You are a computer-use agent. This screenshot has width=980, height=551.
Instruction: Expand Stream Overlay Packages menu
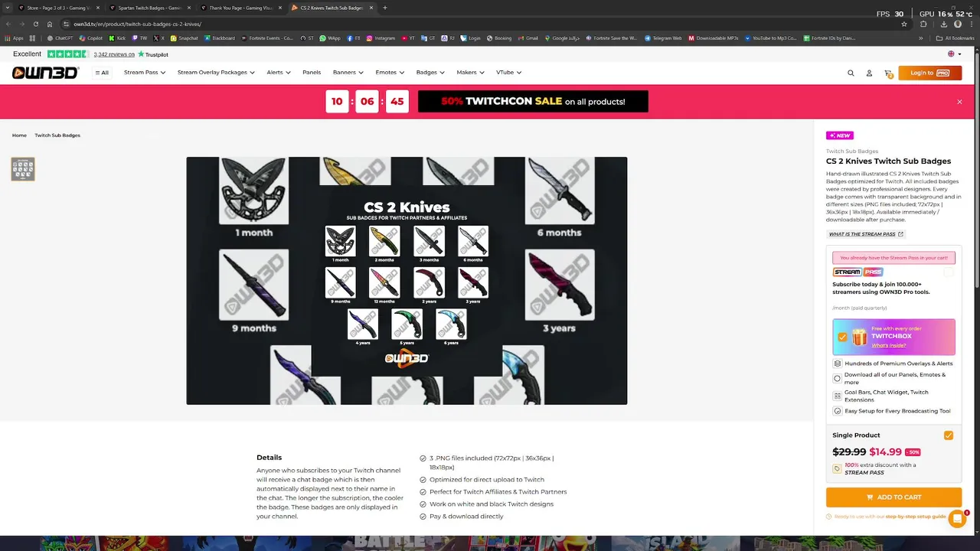click(x=216, y=73)
